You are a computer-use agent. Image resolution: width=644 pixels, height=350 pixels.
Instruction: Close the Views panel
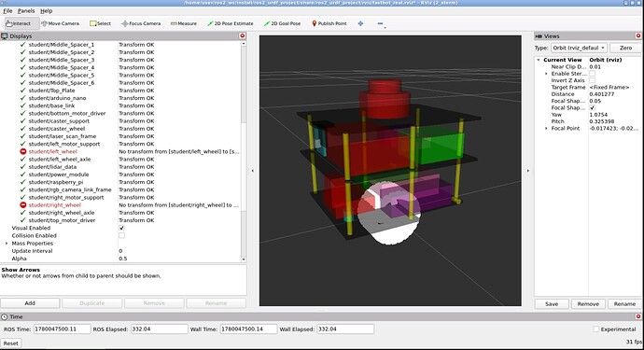638,35
